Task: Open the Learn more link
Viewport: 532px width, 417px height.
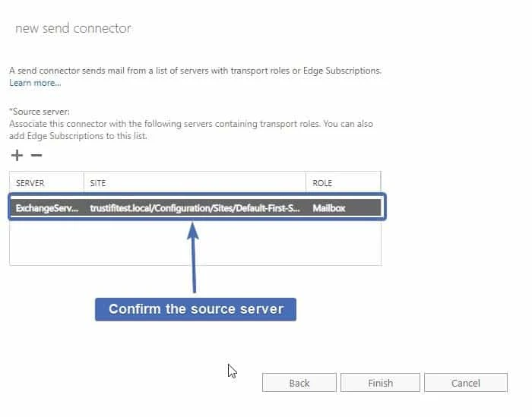Action: pos(34,83)
